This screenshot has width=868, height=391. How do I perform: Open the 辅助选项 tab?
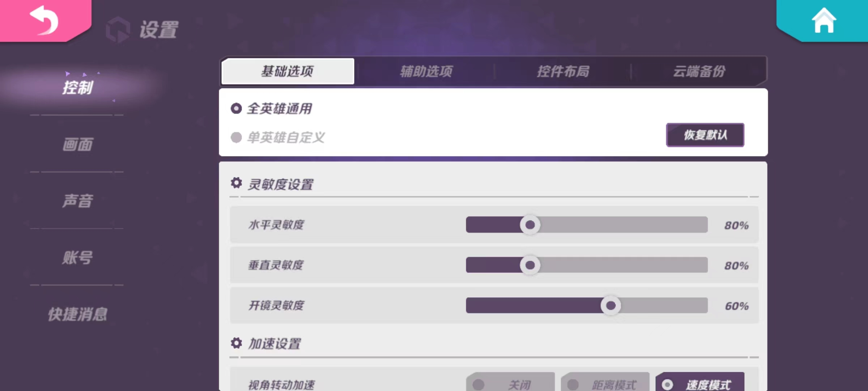click(x=426, y=71)
